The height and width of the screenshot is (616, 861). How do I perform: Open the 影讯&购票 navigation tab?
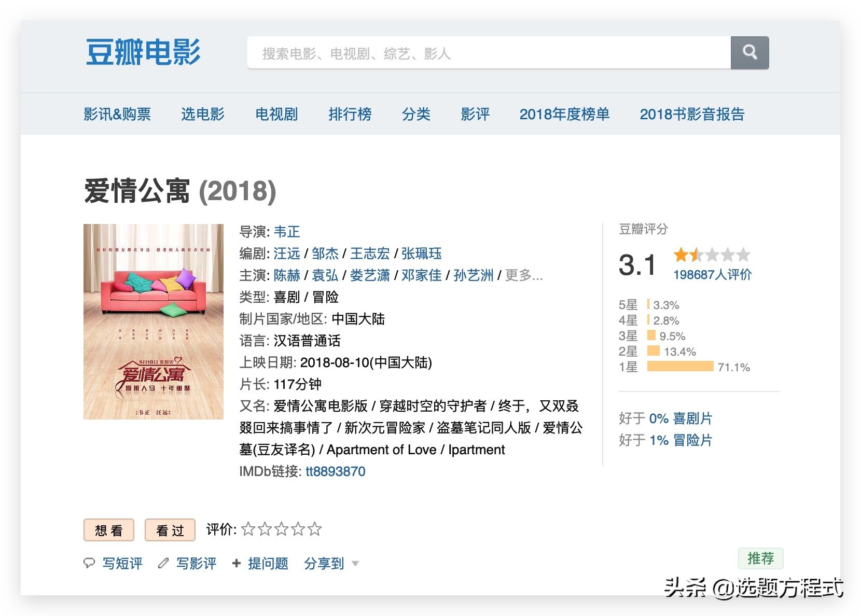pyautogui.click(x=117, y=114)
